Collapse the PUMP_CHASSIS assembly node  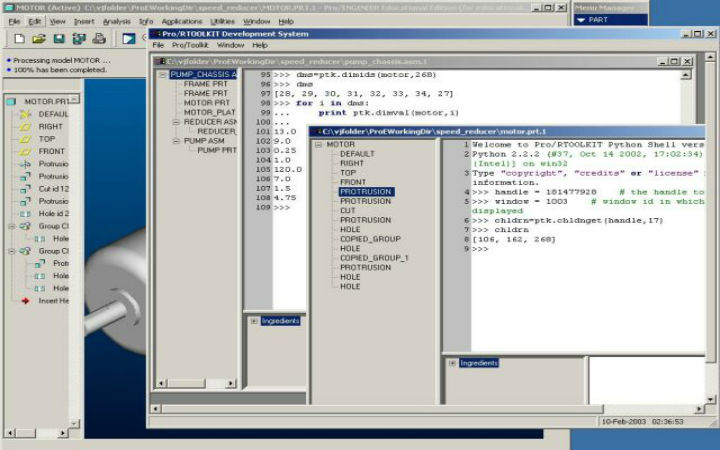click(x=163, y=74)
